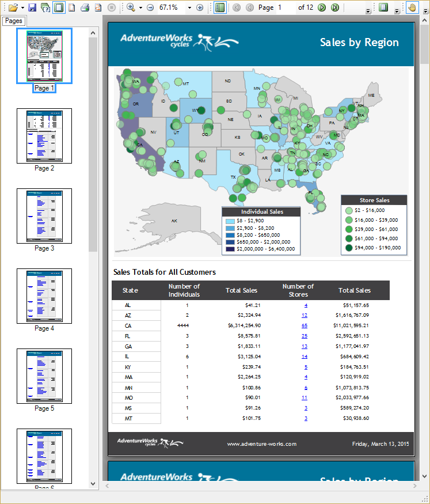
Task: Refresh the report with the orange arrows icon
Action: click(x=98, y=7)
